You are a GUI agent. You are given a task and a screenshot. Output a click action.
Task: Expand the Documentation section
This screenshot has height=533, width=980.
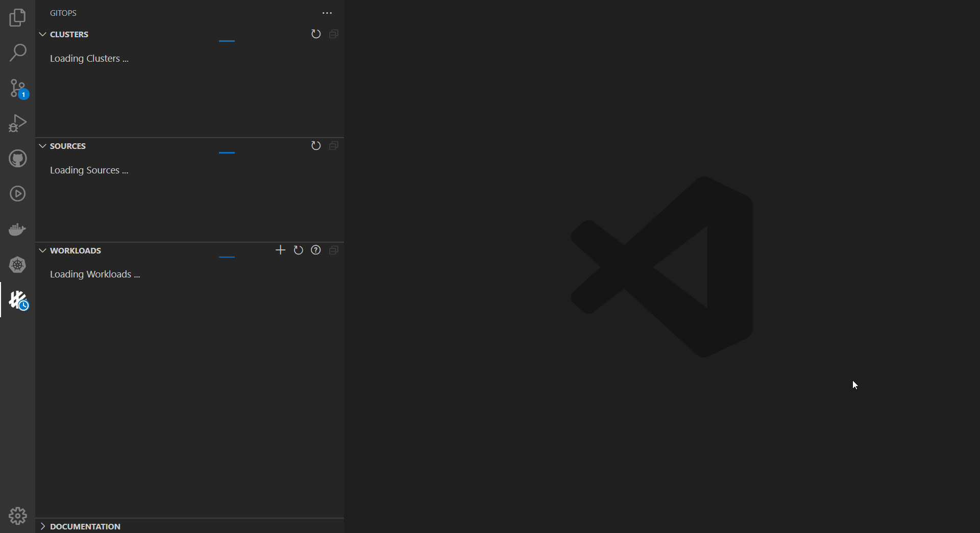click(42, 526)
